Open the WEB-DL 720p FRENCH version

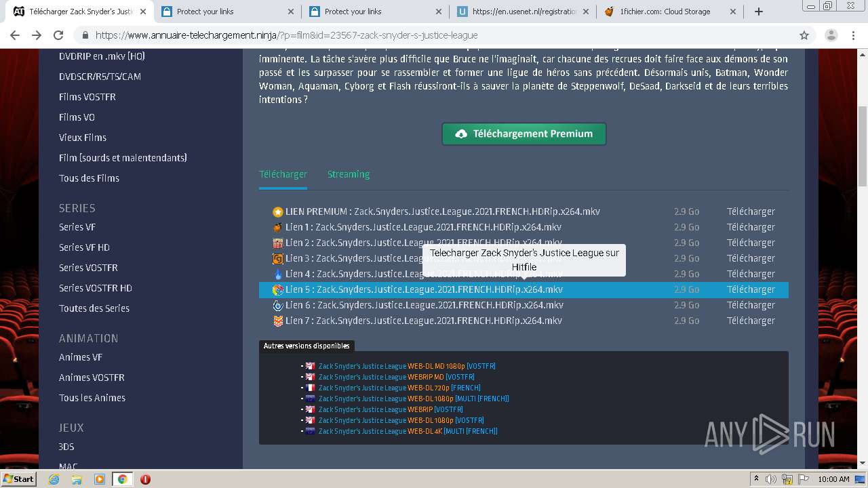click(399, 388)
